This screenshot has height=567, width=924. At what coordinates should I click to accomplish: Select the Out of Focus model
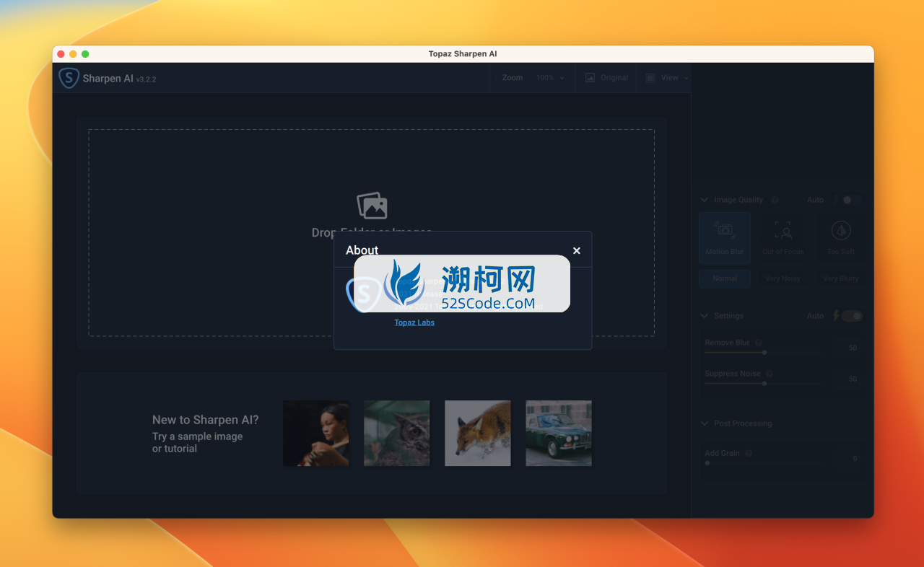(783, 237)
